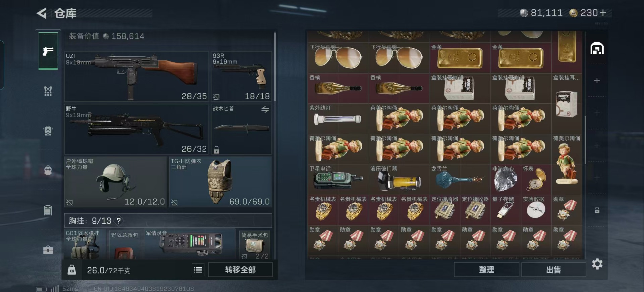Add currency with the plus sign

pyautogui.click(x=603, y=13)
